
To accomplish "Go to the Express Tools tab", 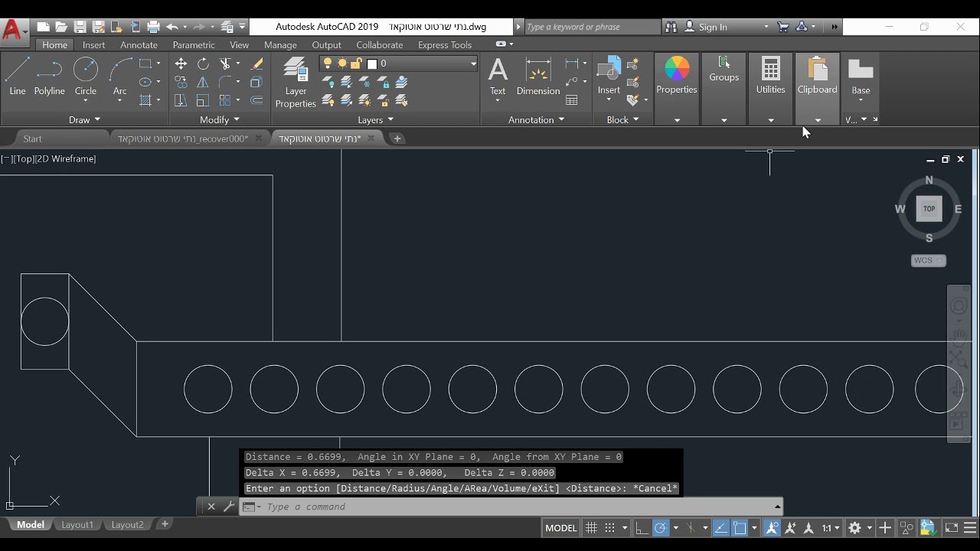I will (x=445, y=45).
